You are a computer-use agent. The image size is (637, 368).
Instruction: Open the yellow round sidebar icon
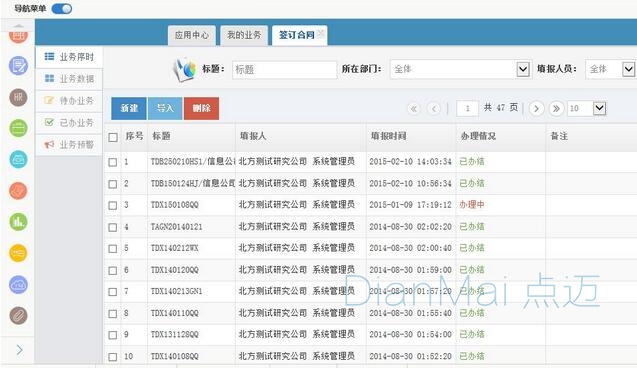(18, 253)
